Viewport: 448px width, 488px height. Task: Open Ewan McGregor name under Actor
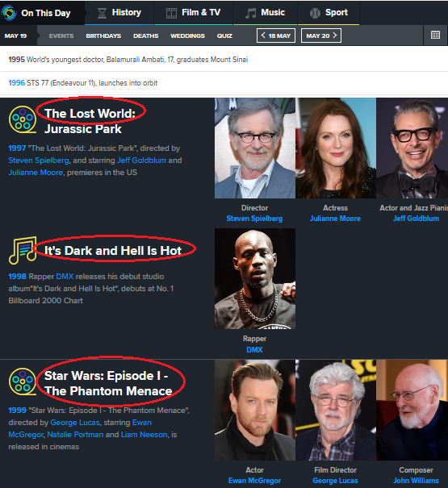[x=254, y=481]
